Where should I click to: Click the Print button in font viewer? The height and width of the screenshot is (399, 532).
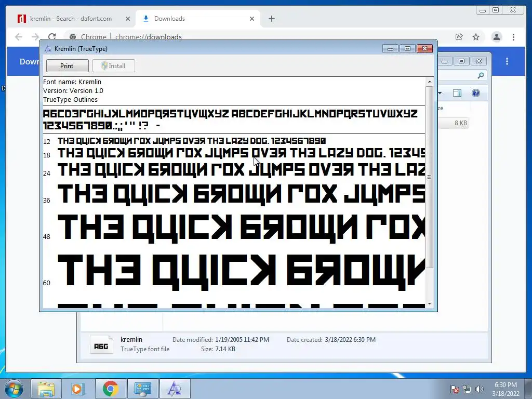pos(67,66)
